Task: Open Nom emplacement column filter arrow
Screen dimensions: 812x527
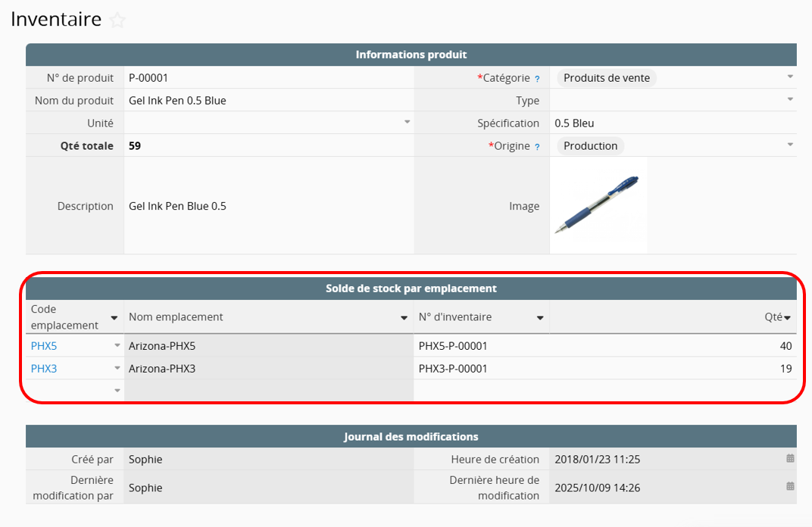Action: (404, 318)
